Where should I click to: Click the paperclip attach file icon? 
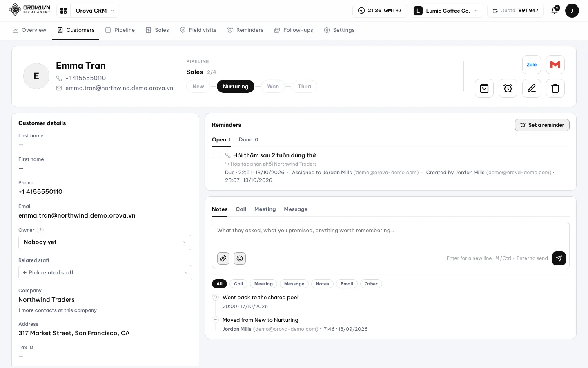(223, 258)
